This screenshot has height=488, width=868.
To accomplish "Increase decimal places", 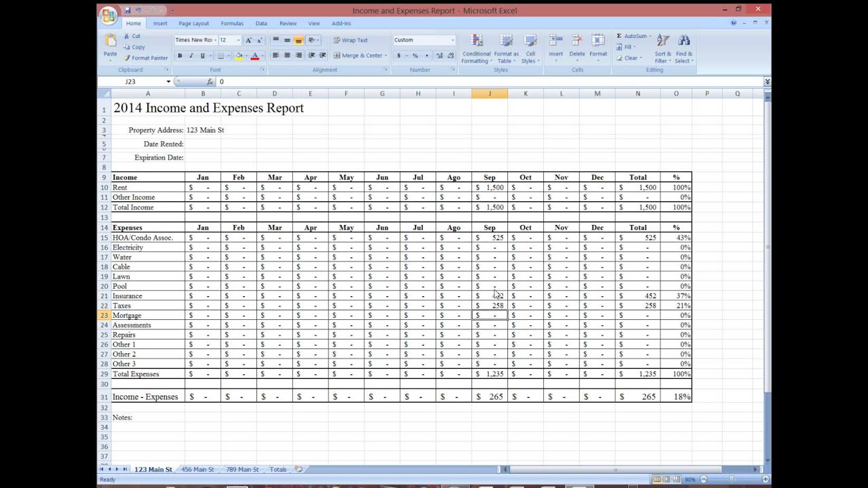I will click(439, 56).
